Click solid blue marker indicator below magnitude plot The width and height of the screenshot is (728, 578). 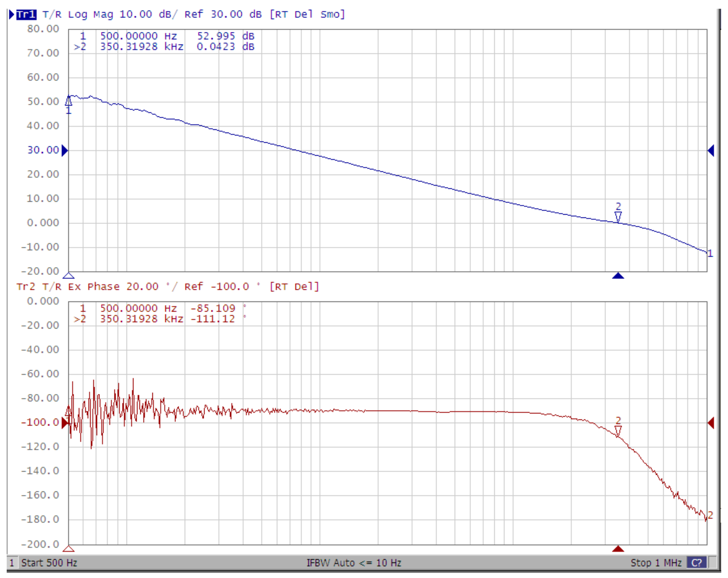pos(618,276)
